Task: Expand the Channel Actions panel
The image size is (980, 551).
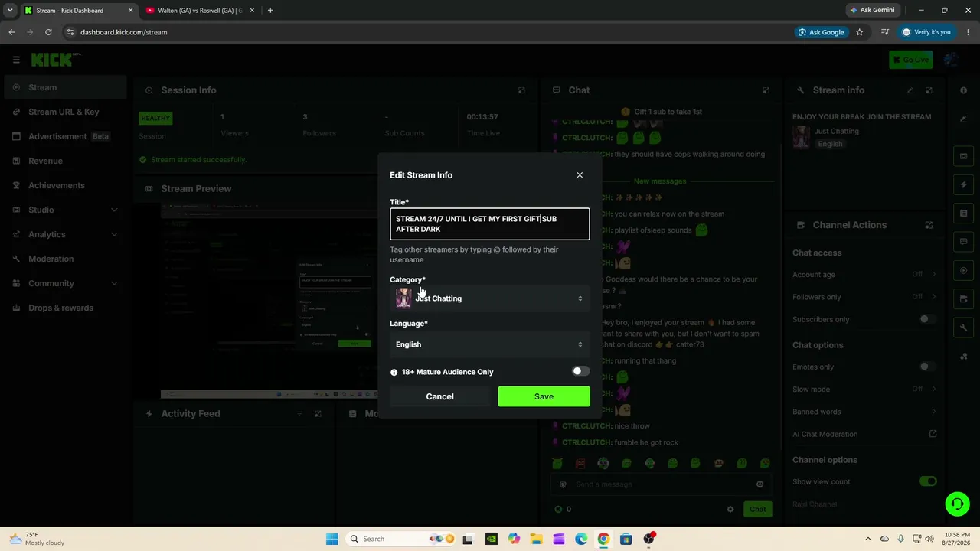Action: point(929,225)
